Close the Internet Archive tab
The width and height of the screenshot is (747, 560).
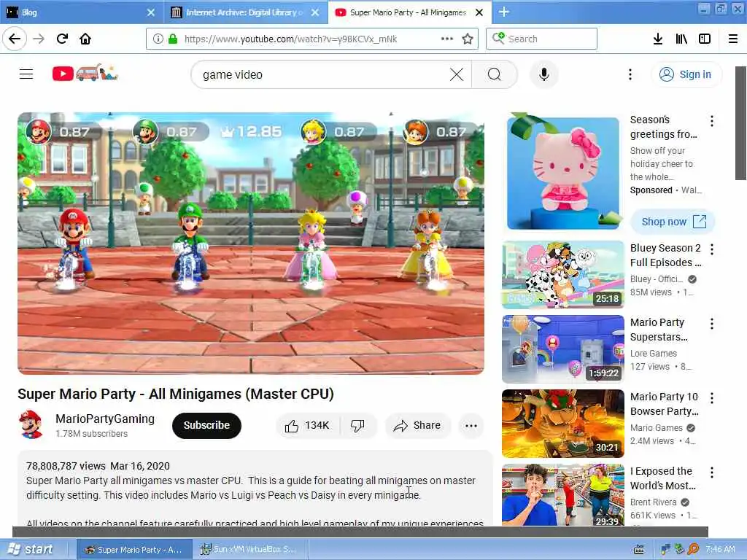(315, 12)
